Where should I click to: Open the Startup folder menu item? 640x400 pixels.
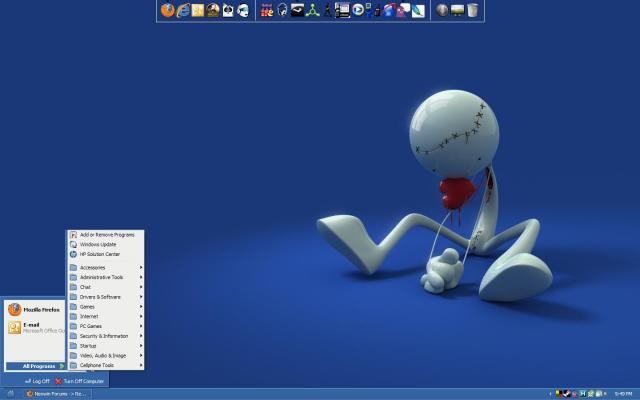106,346
